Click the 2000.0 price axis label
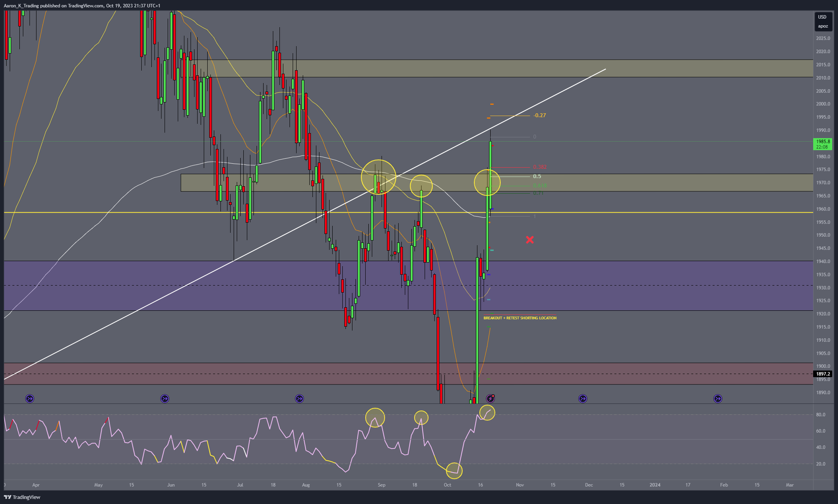The image size is (838, 504). click(x=823, y=104)
